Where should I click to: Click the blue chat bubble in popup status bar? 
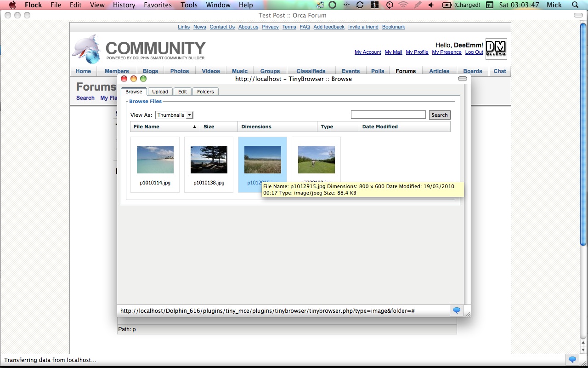[x=457, y=310]
